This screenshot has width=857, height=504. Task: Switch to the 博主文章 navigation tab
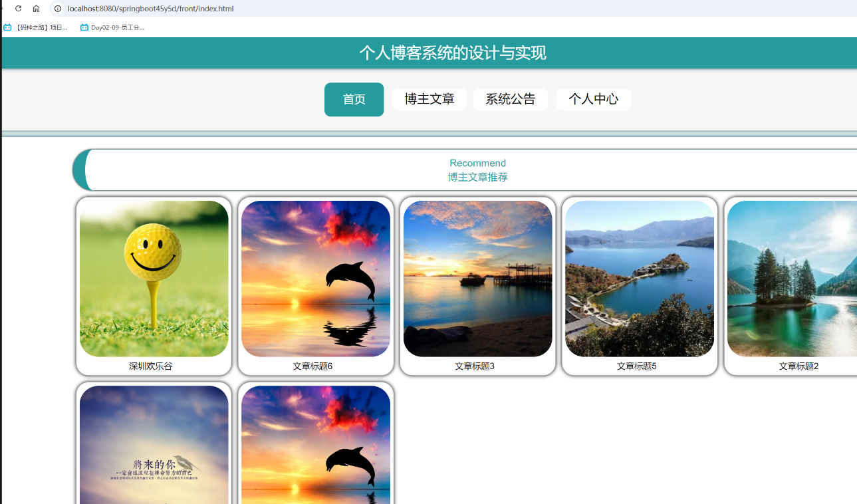click(x=429, y=98)
